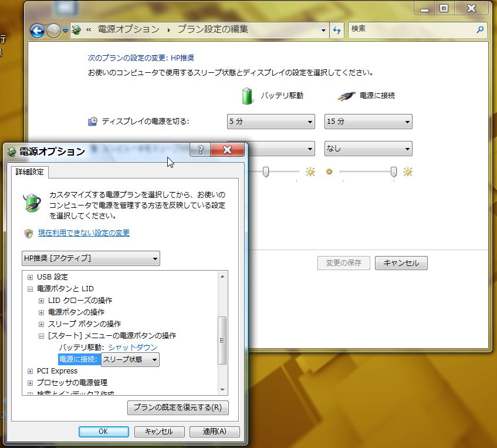Click the refresh button beside address bar

click(x=337, y=31)
